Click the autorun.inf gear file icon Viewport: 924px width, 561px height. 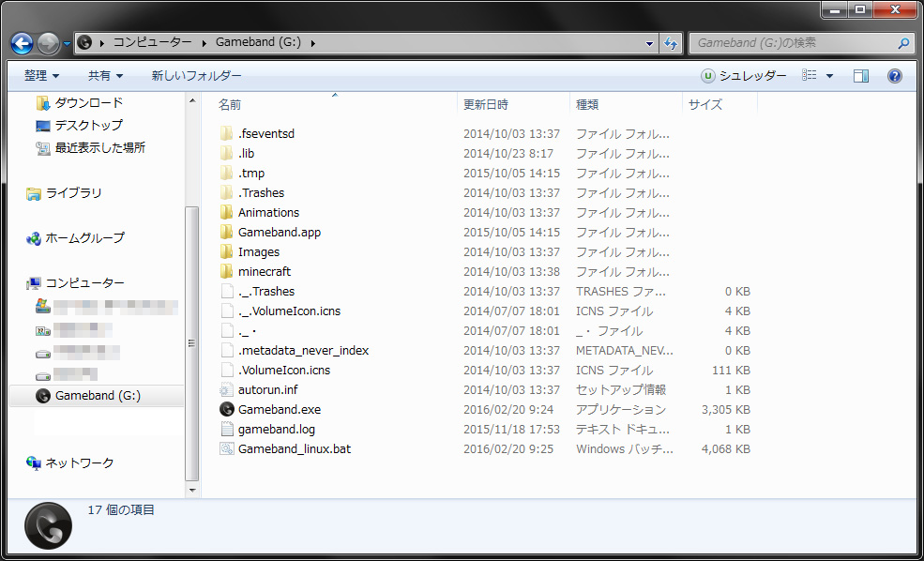(226, 390)
